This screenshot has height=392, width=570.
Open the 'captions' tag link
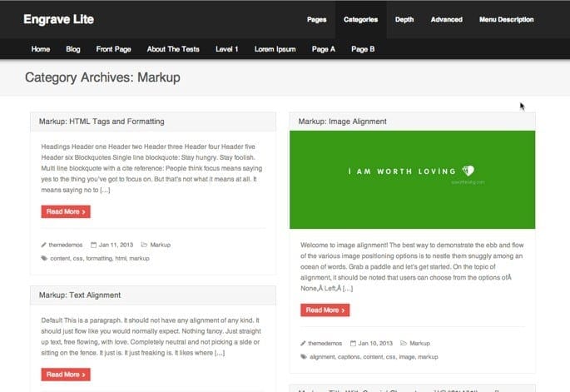349,357
